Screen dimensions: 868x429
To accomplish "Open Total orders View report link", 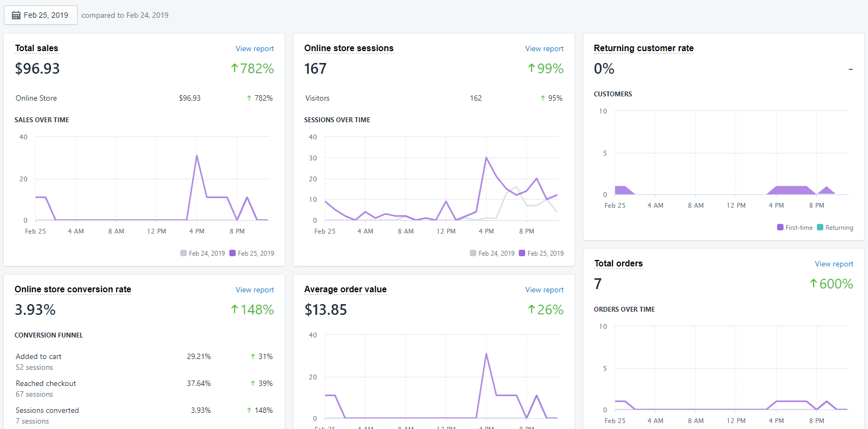I will click(834, 264).
